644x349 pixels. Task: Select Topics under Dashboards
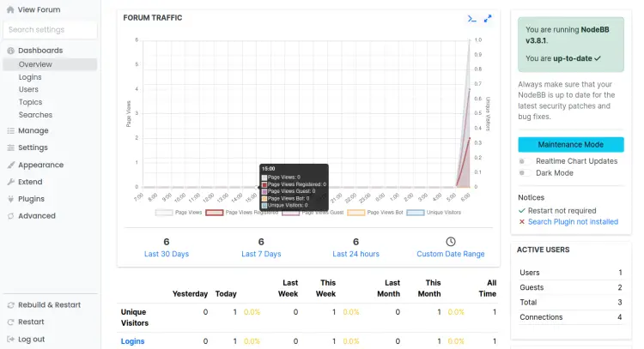point(30,102)
